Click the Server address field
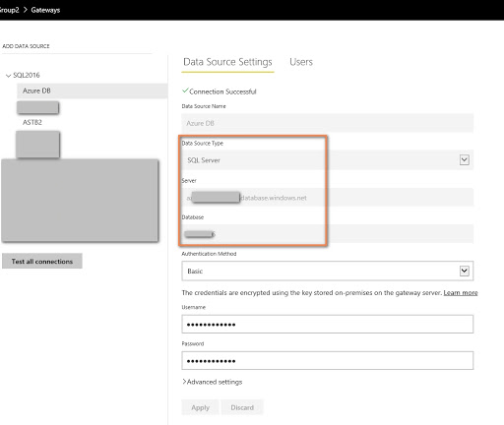Screen dimensions: 504x425 pyautogui.click(x=328, y=198)
